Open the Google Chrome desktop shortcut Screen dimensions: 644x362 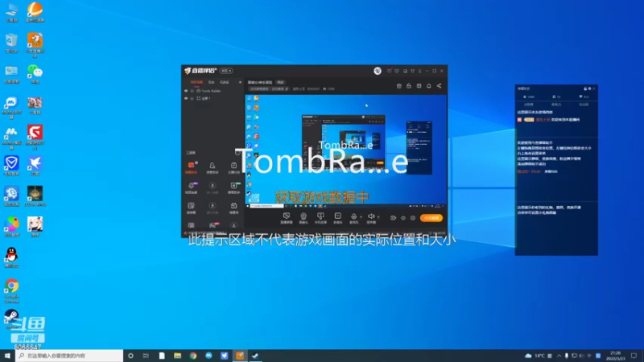[11, 290]
